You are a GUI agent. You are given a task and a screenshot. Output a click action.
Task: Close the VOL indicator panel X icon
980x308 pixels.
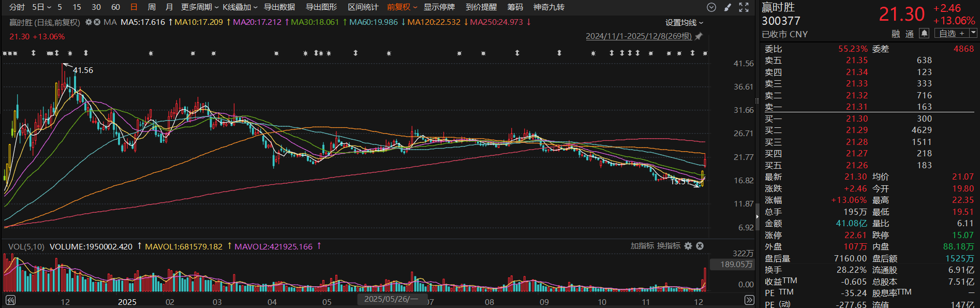coord(700,246)
